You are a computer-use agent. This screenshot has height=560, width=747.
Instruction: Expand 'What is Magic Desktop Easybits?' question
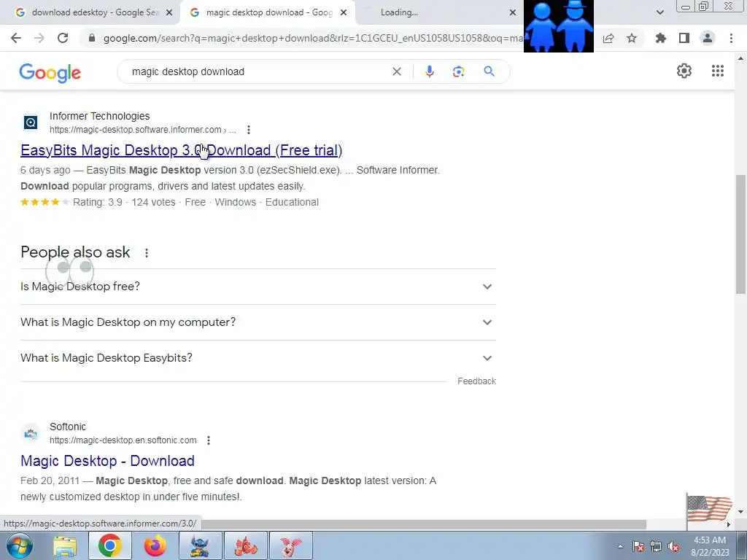coord(258,358)
